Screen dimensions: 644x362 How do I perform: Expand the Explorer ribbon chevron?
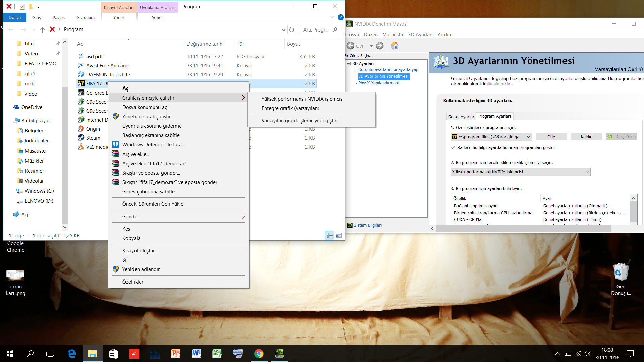click(x=332, y=17)
